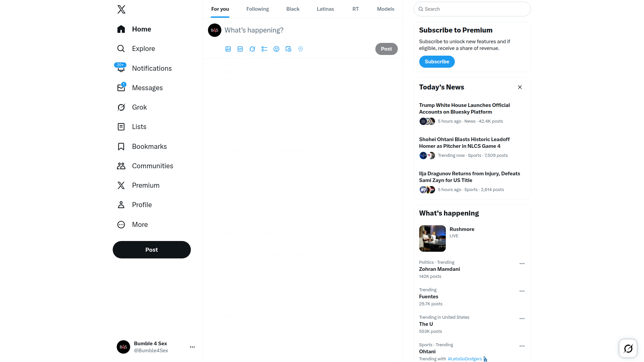644x362 pixels.
Task: Open more options for Zohran Mamdani trend
Action: [522, 264]
